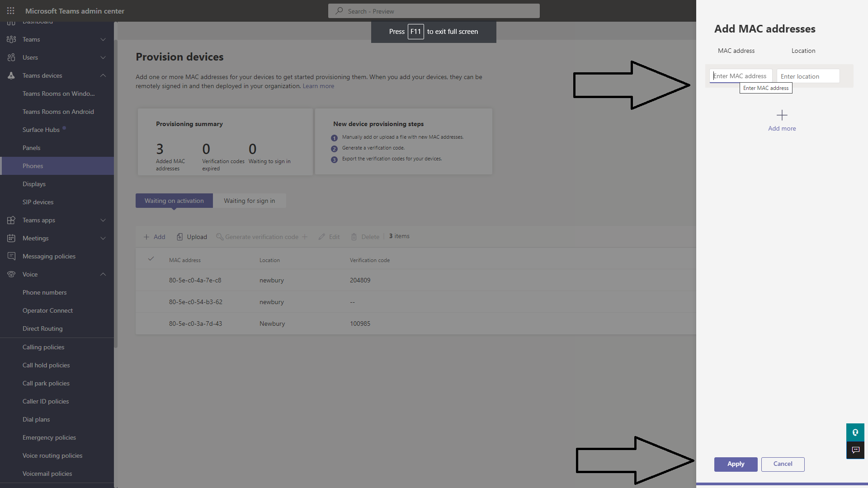Click the Add more plus icon

tap(782, 115)
